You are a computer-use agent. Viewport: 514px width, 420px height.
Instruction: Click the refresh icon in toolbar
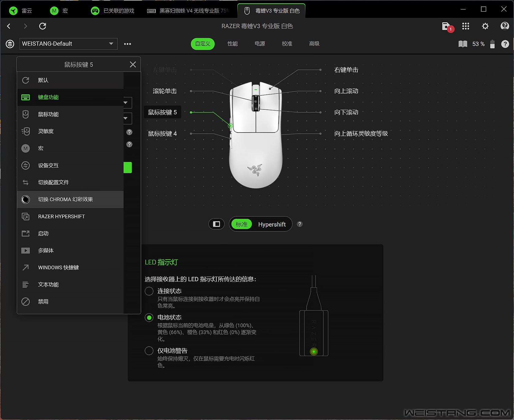43,26
